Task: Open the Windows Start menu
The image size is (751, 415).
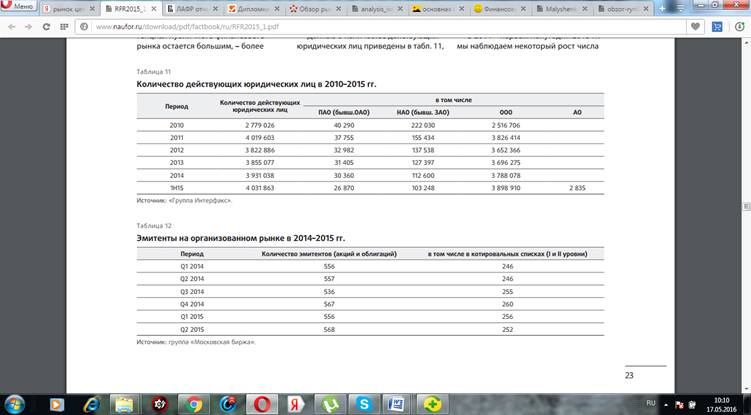Action: (x=17, y=402)
